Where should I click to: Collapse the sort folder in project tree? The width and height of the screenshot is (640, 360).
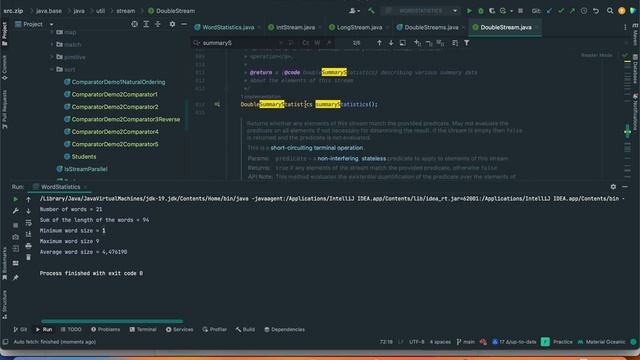[52, 69]
